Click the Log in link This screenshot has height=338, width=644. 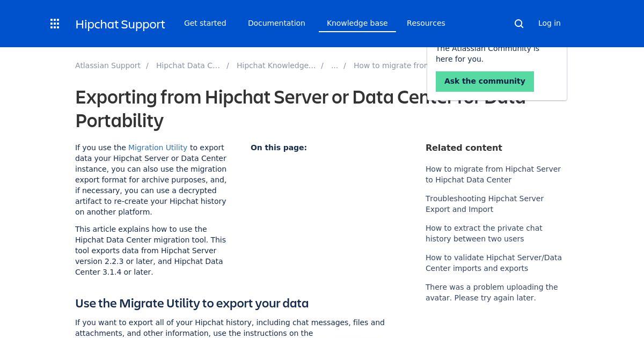550,23
